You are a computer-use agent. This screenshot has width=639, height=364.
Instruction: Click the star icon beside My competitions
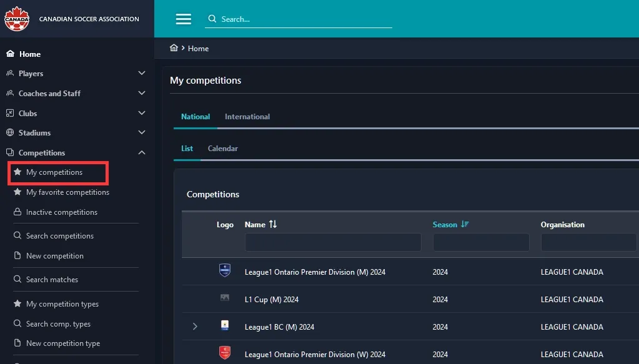pos(17,172)
